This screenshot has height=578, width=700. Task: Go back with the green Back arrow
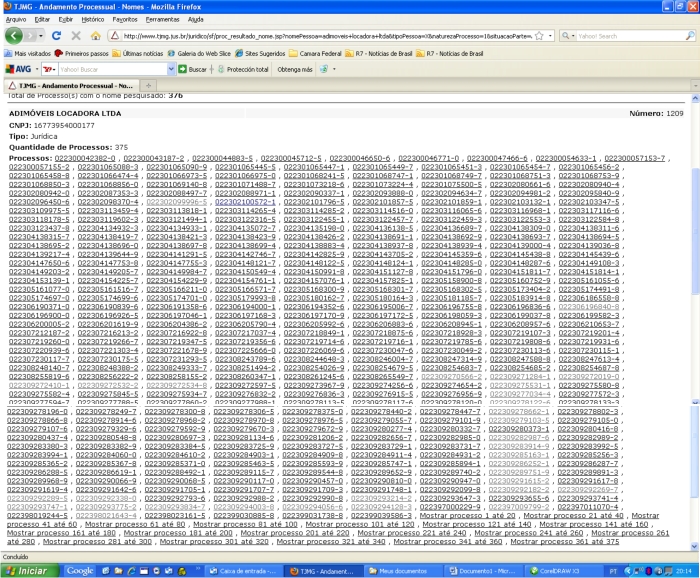tap(14, 36)
